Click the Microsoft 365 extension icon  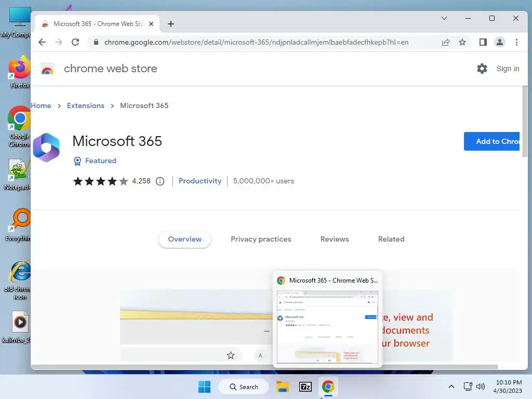tap(46, 148)
